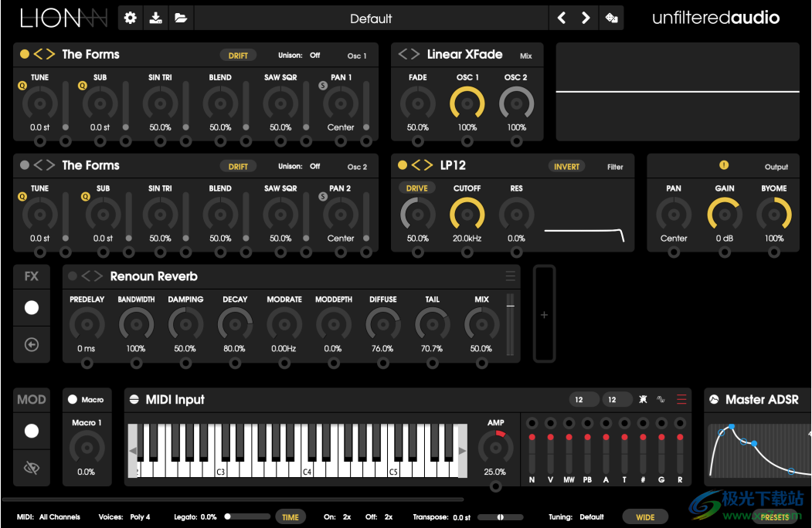Toggle the Renoun Reverb power dot
812x528 pixels.
pyautogui.click(x=73, y=276)
